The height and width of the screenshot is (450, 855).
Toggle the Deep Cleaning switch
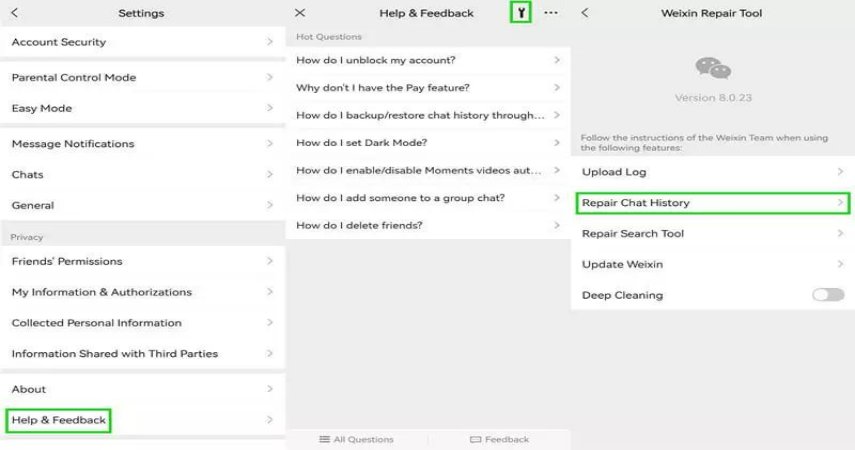[x=828, y=295]
